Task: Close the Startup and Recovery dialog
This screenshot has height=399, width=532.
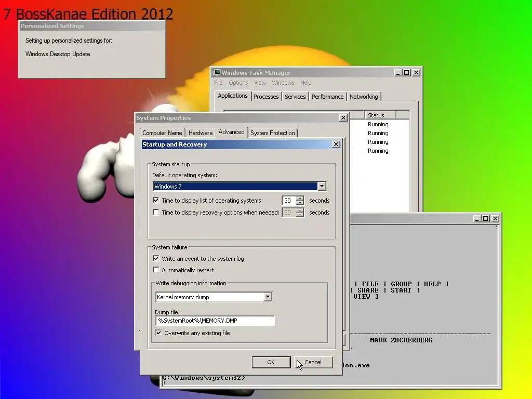Action: pos(336,144)
